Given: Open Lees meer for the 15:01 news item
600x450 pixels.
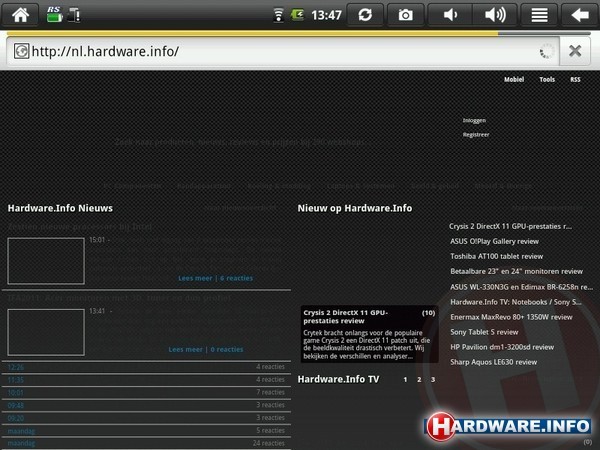Looking at the screenshot, I should (195, 278).
